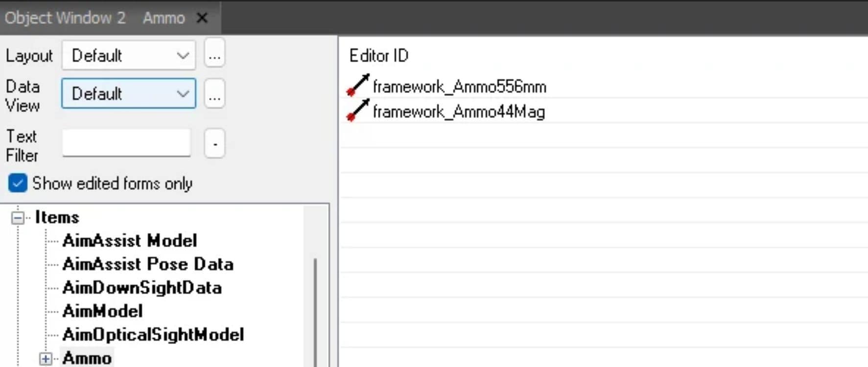Click the tree panel vertical scrollbar
Viewport: 868px width, 367px height.
[315, 308]
